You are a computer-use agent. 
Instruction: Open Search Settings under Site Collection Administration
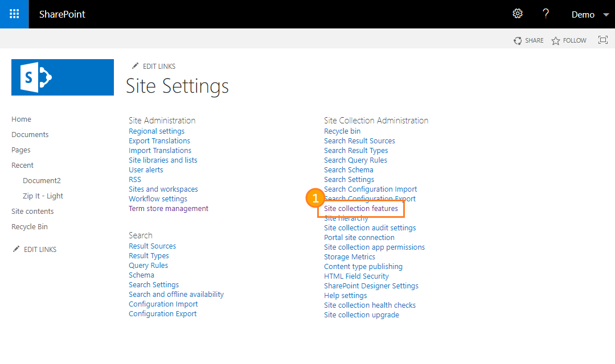pyautogui.click(x=349, y=180)
